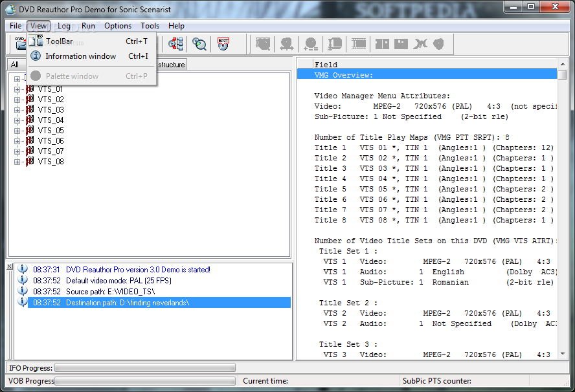This screenshot has height=392, width=575.
Task: Click info icon of Destination path log entry
Action: point(23,302)
